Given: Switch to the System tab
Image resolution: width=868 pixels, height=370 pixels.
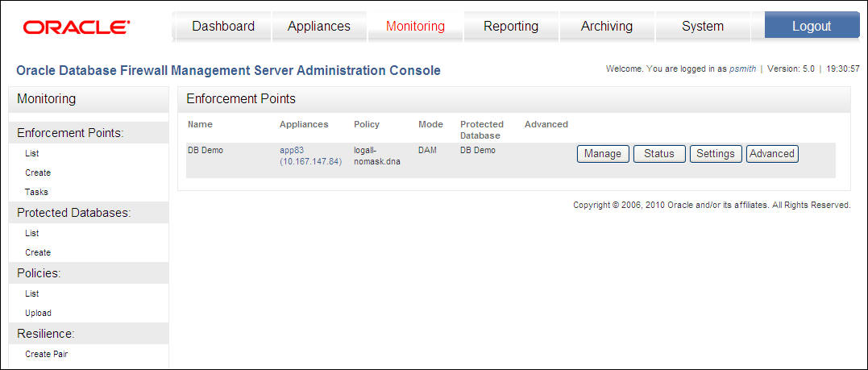Looking at the screenshot, I should pyautogui.click(x=703, y=26).
